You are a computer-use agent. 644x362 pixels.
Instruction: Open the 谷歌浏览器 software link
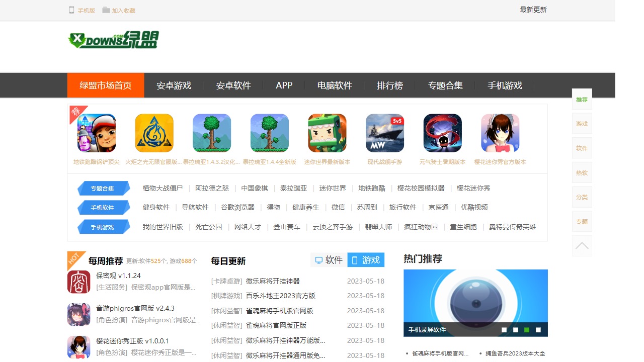click(x=238, y=207)
